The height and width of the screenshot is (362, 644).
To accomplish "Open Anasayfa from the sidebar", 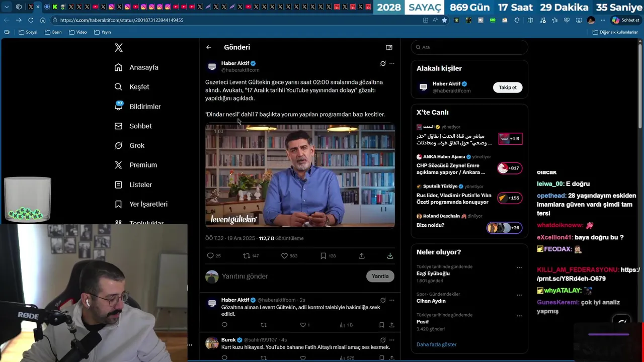I will click(136, 67).
